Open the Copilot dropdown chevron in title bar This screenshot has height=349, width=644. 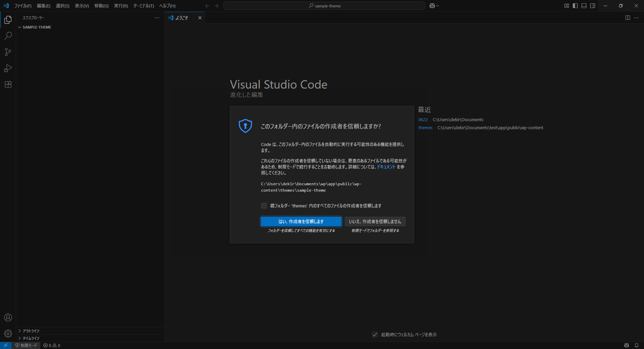coord(438,6)
